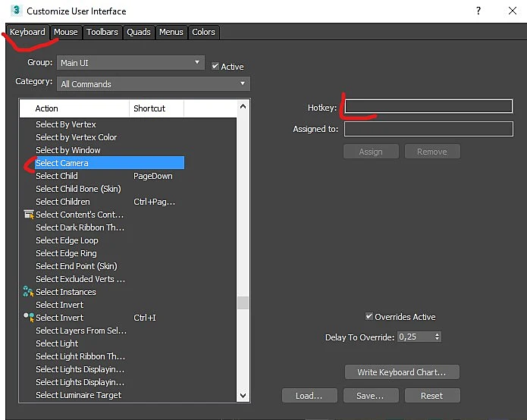This screenshot has width=527, height=420.
Task: Click the Shortcut column header
Action: click(157, 108)
